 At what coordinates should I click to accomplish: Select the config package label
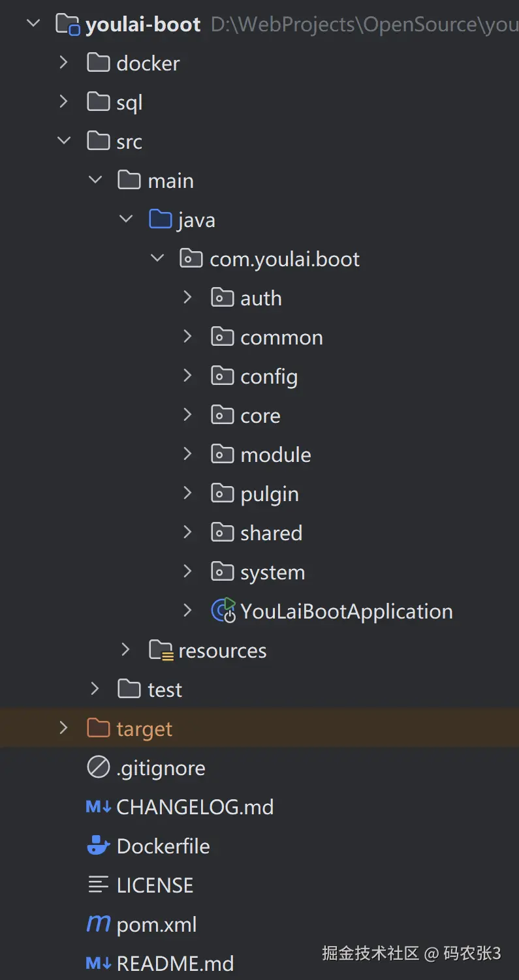(x=268, y=376)
